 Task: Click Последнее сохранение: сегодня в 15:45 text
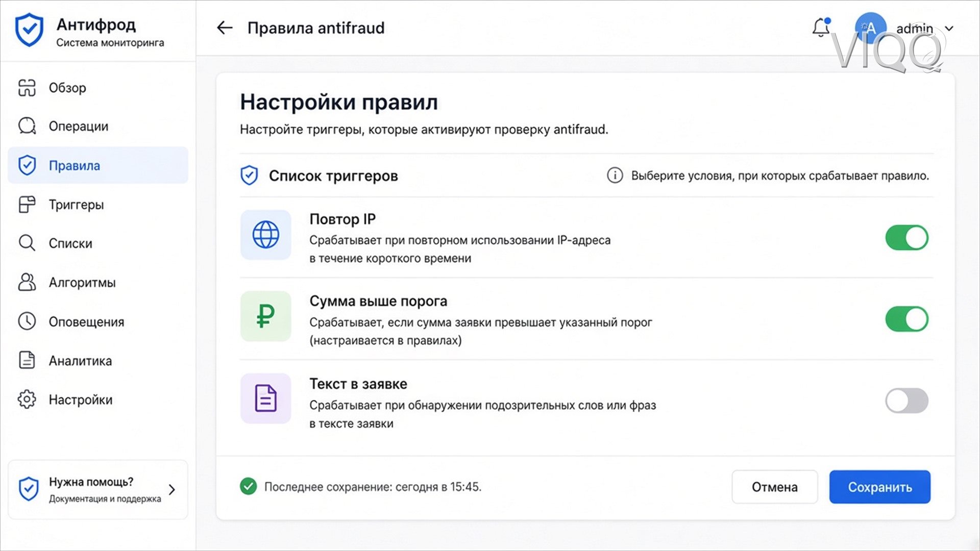tap(373, 487)
